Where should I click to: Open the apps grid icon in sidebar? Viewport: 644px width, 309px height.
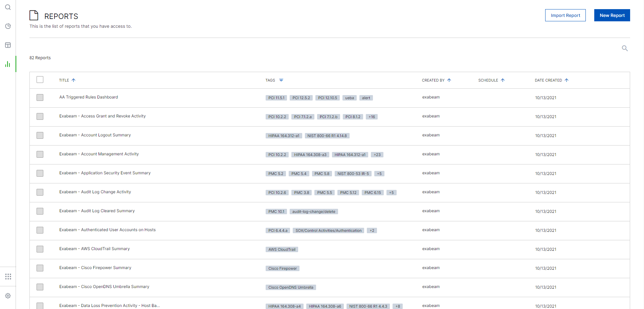8,277
